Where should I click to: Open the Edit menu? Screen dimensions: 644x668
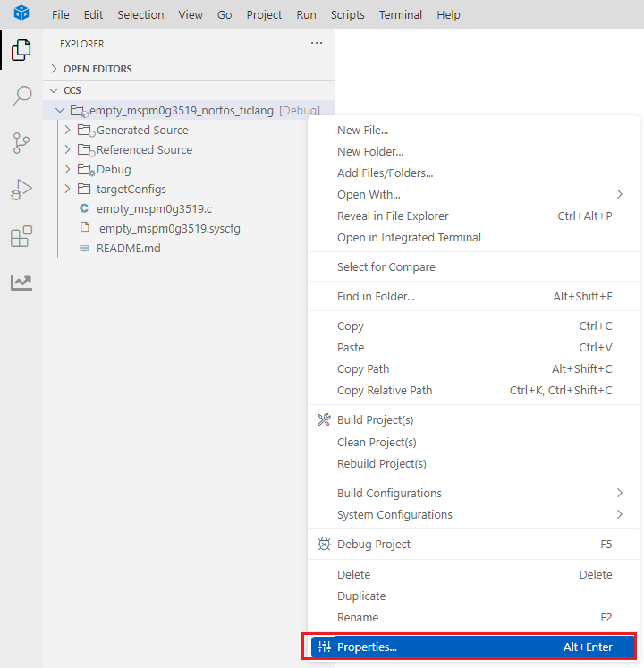click(93, 14)
